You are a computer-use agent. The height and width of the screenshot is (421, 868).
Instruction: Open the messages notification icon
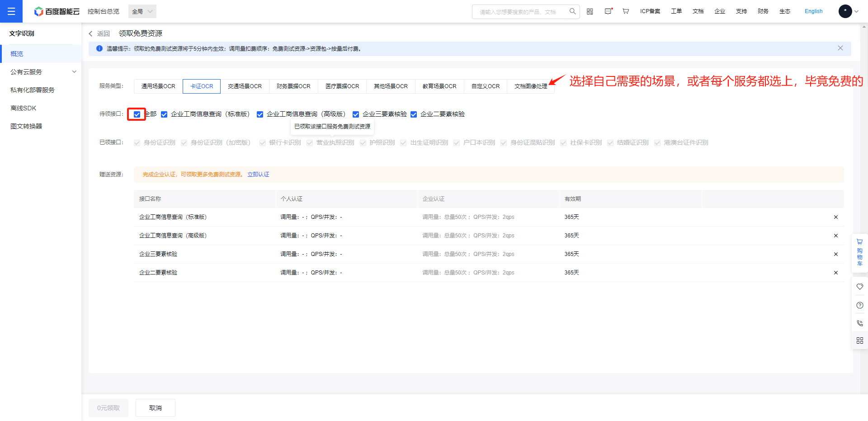[x=609, y=11]
